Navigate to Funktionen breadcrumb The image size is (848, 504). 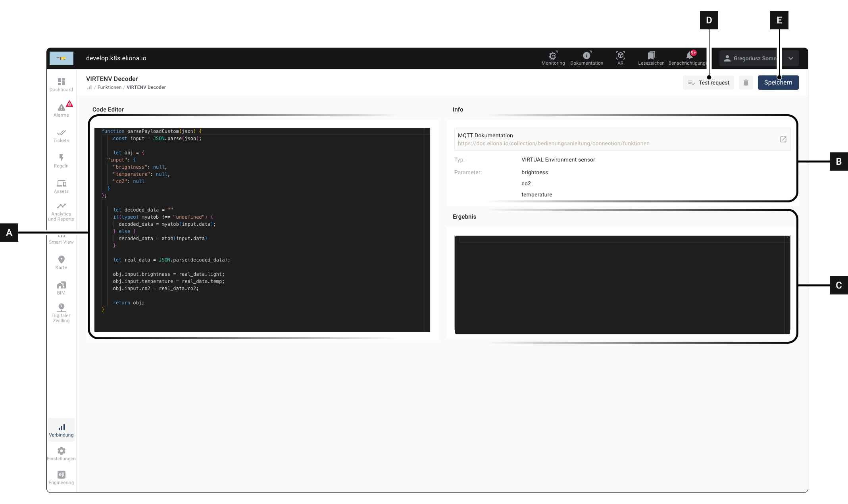click(110, 87)
